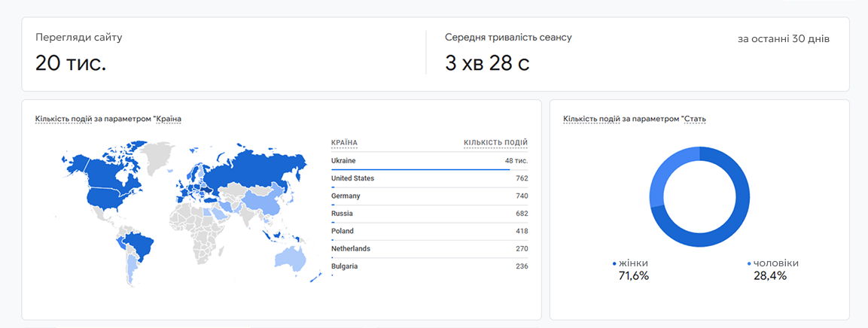Sort by the КРАЇНА column header

[x=344, y=143]
